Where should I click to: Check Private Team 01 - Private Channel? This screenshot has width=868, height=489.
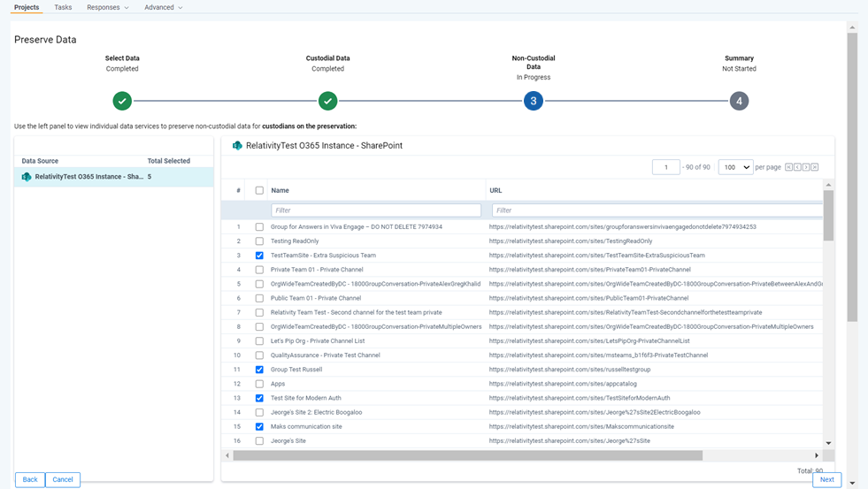click(x=259, y=270)
